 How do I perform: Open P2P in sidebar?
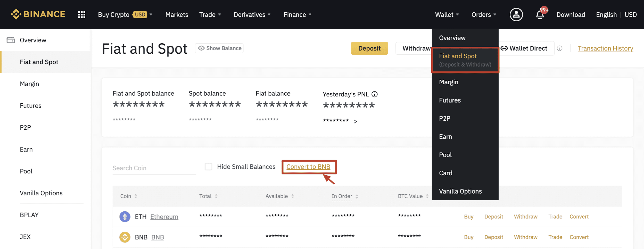pos(45,128)
